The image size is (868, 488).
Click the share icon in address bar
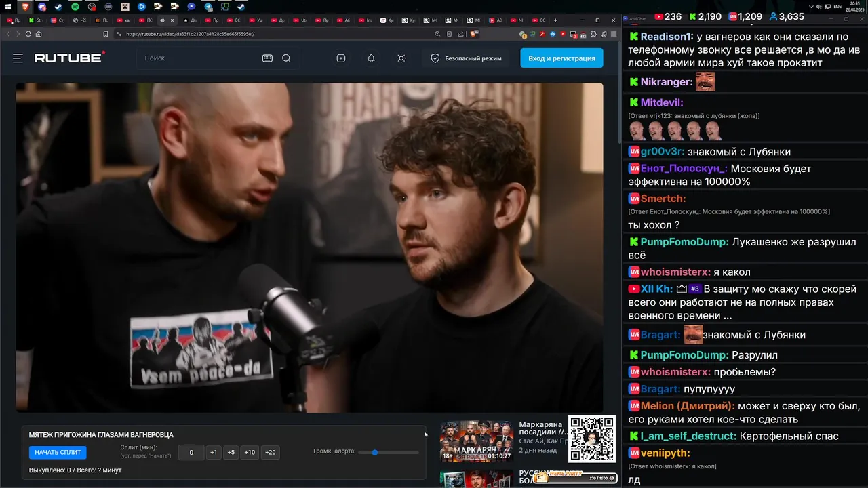tap(460, 34)
